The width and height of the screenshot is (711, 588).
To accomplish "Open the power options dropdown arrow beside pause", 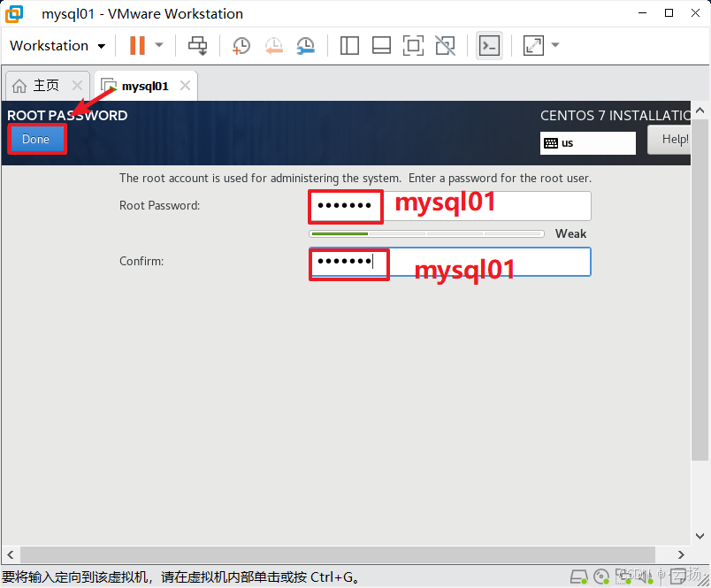I will [158, 45].
